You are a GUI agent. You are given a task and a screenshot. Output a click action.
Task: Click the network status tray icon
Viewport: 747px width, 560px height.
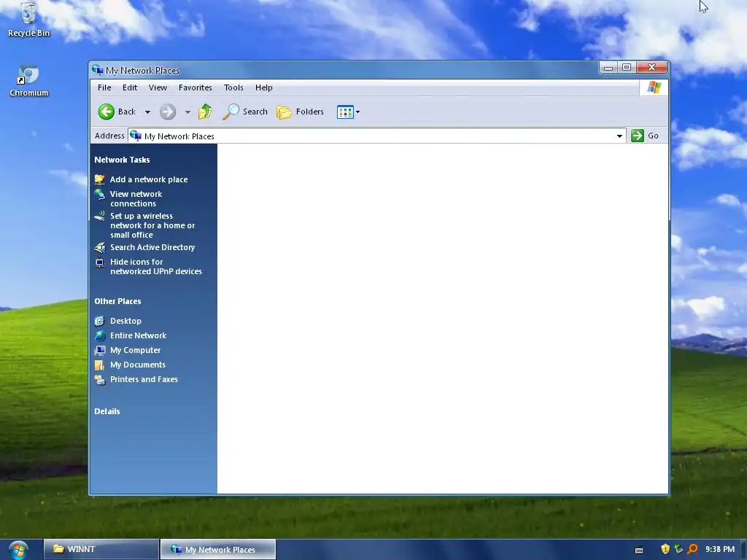(678, 549)
